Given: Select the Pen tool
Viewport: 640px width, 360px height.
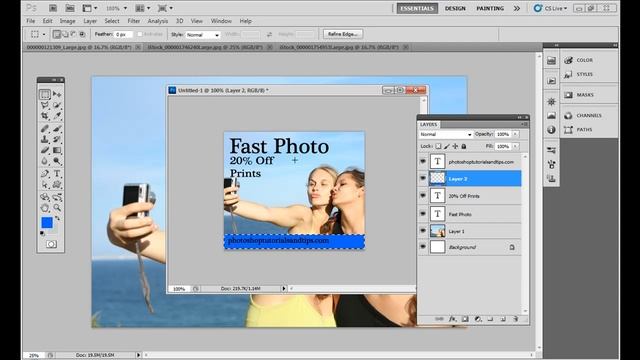Looking at the screenshot, I should click(x=45, y=174).
